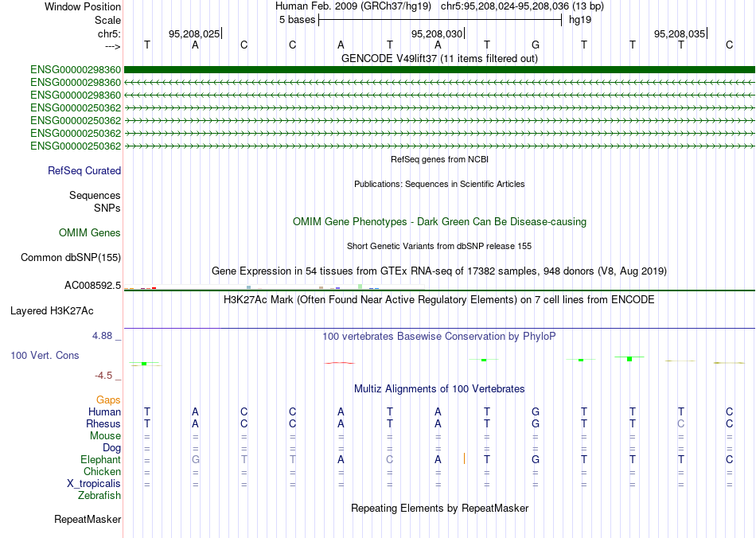Click the Window Position track label
The width and height of the screenshot is (756, 538).
[x=83, y=6]
